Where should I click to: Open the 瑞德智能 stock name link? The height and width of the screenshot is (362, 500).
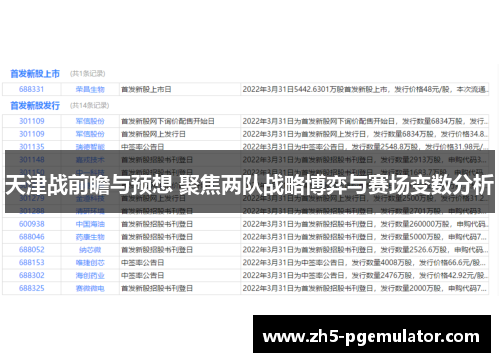pos(90,147)
